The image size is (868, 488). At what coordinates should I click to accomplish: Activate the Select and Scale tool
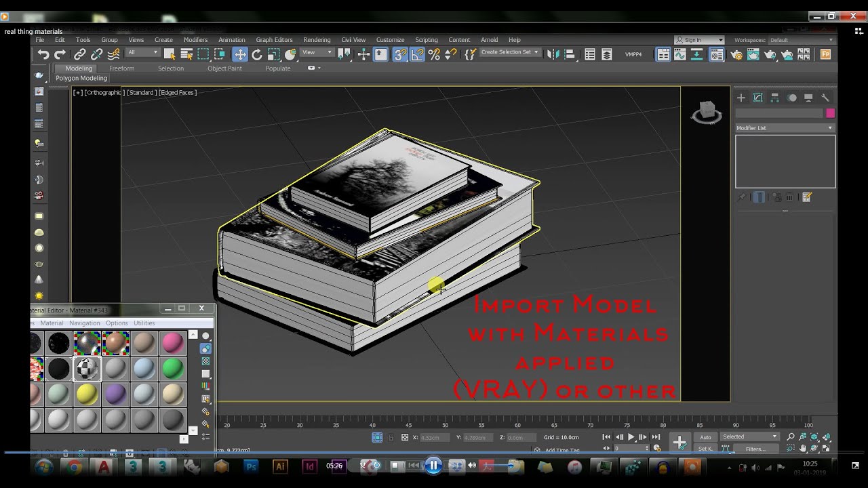point(274,55)
